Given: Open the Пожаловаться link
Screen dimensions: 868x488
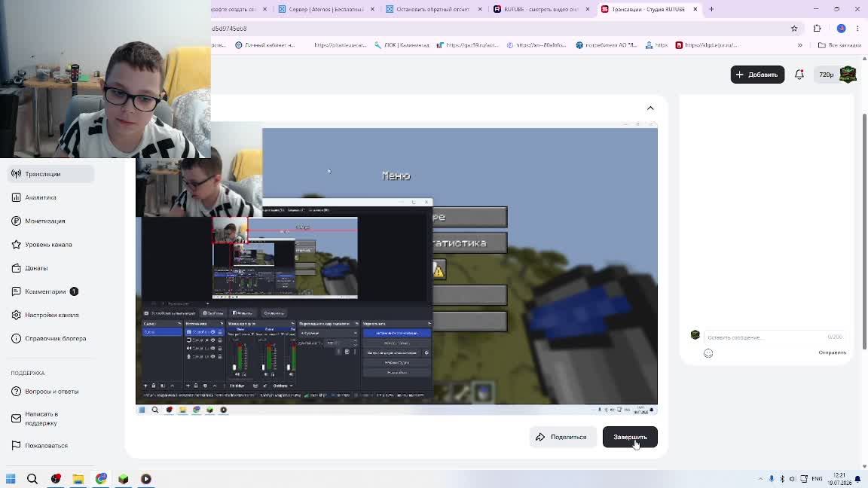Looking at the screenshot, I should tap(51, 445).
